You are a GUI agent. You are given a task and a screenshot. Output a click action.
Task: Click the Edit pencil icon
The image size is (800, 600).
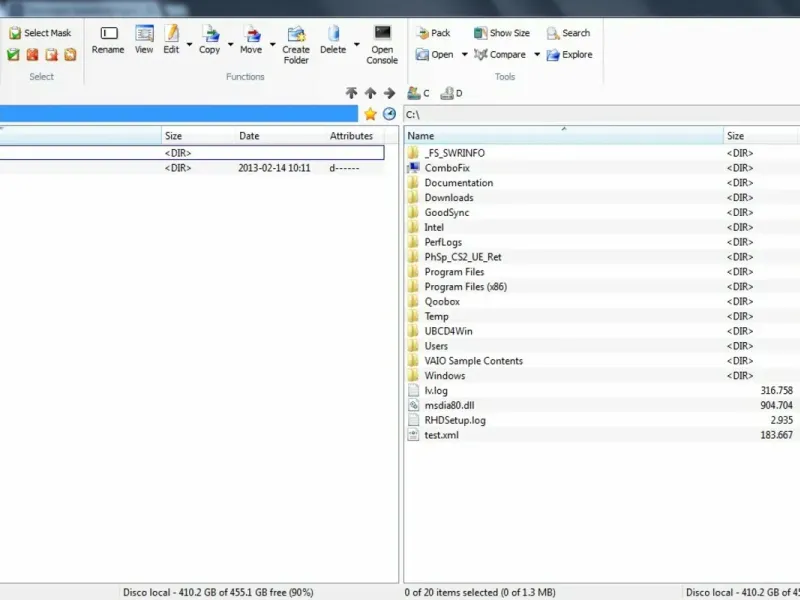point(171,33)
